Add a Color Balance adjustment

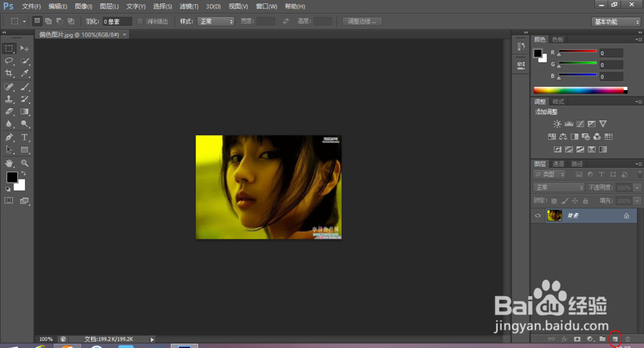[x=563, y=136]
